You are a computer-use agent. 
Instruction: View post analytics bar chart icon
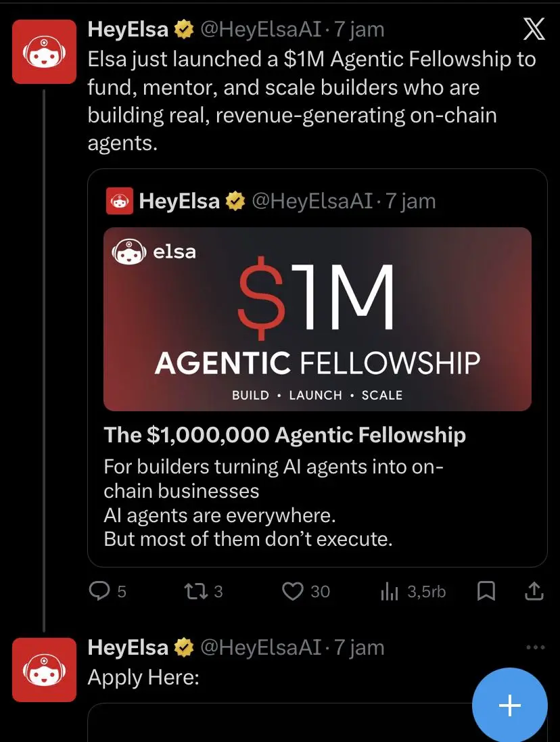point(390,593)
